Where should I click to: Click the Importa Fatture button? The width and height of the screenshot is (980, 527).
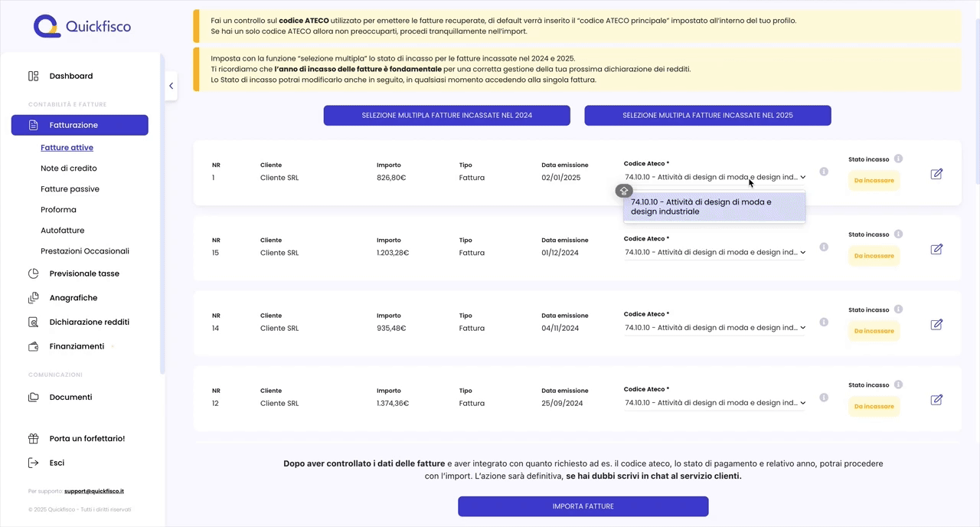[x=583, y=506]
